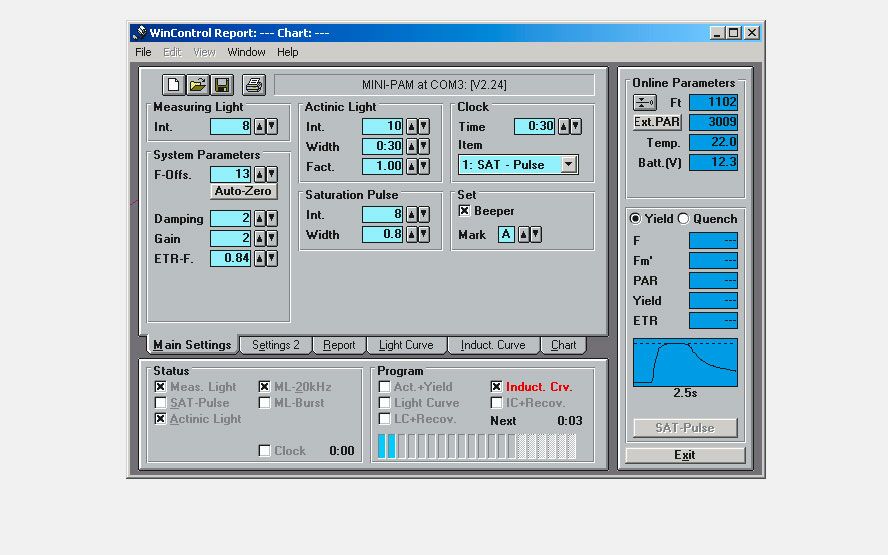Decrease Gain with down arrow

coord(272,238)
